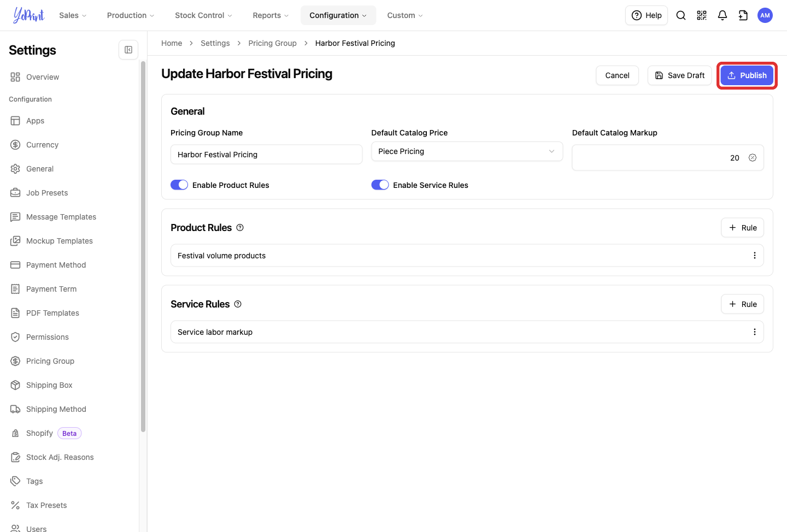This screenshot has height=532, width=787.
Task: Open the Custom menu
Action: (405, 15)
